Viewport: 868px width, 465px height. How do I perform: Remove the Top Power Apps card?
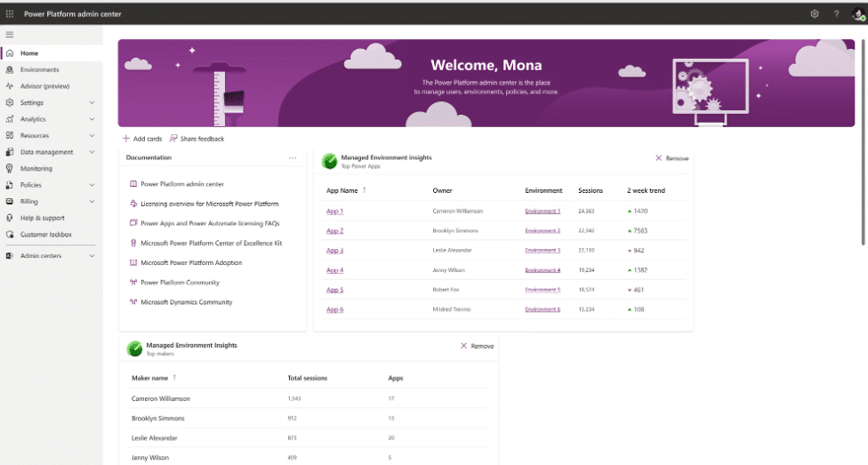tap(672, 158)
